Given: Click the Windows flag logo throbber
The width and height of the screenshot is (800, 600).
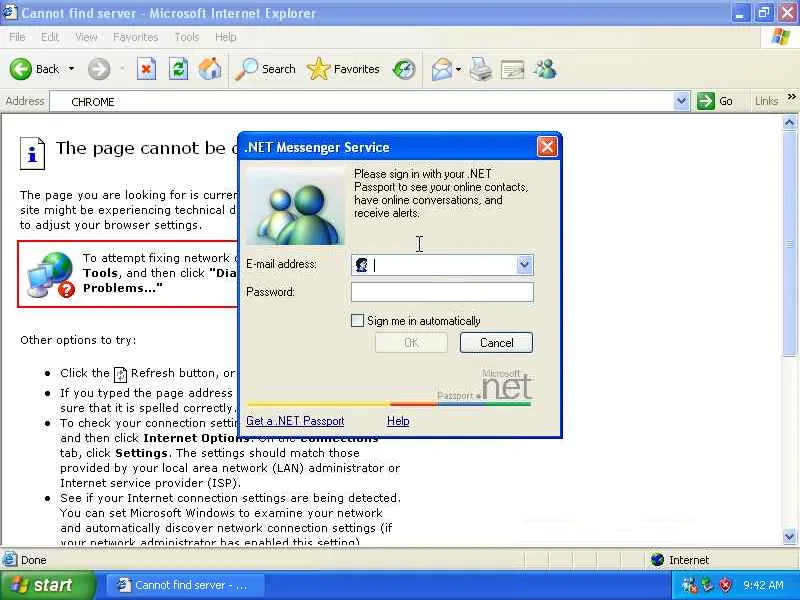Looking at the screenshot, I should pyautogui.click(x=780, y=37).
